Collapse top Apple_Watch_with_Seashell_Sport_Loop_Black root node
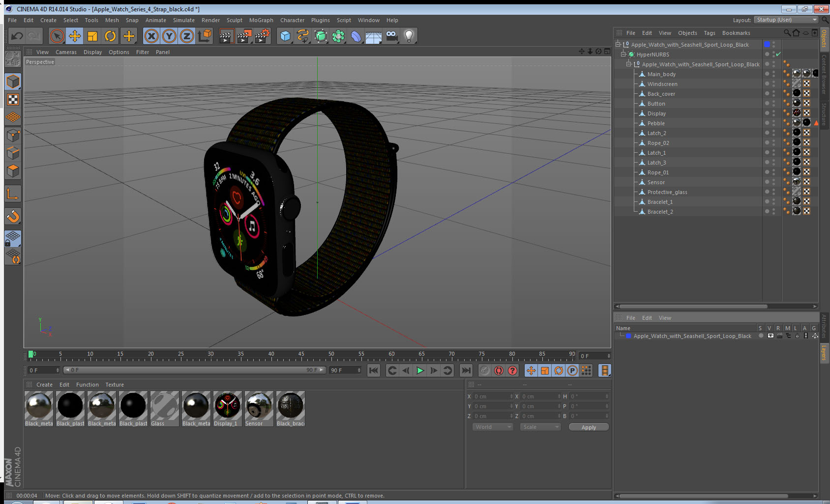The width and height of the screenshot is (830, 504). click(618, 44)
